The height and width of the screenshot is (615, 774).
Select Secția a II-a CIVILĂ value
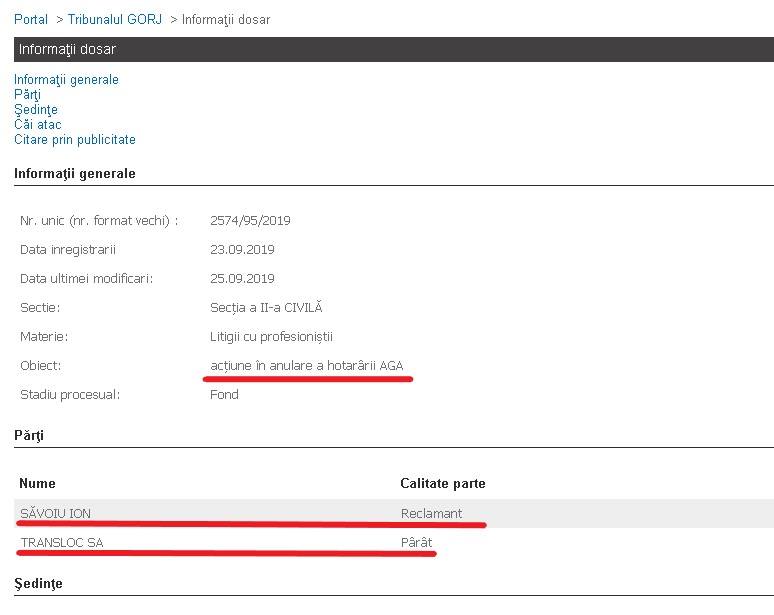point(266,308)
